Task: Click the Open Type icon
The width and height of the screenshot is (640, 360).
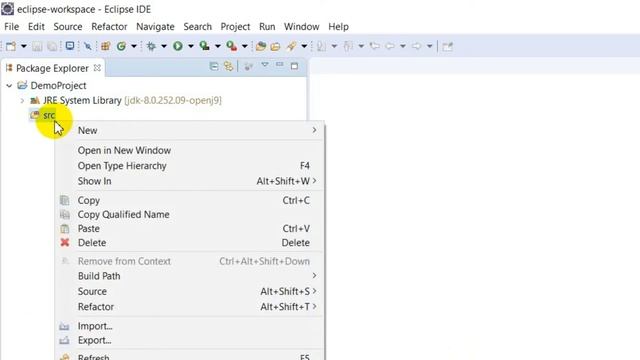Action: pos(261,46)
